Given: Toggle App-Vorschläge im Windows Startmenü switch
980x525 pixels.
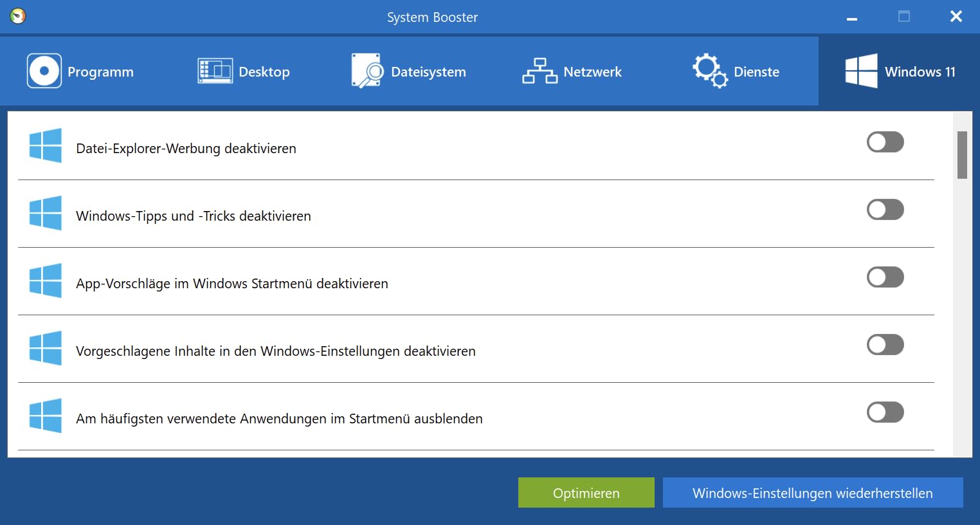Looking at the screenshot, I should (885, 277).
